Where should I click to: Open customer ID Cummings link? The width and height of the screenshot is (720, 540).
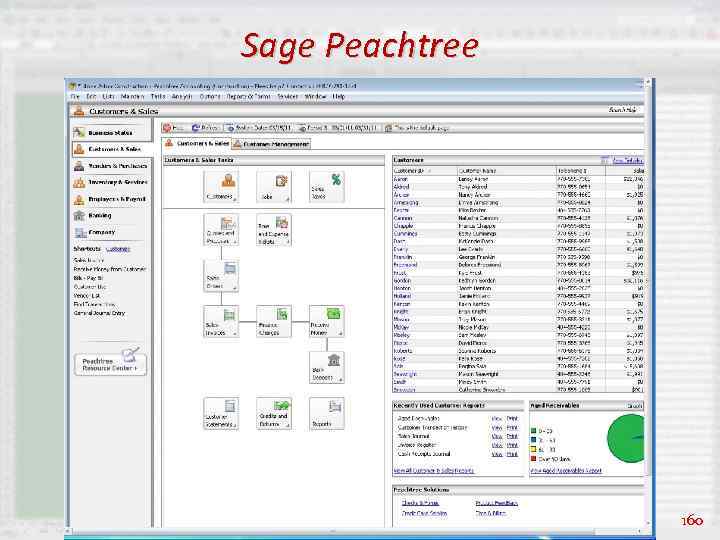(x=405, y=234)
